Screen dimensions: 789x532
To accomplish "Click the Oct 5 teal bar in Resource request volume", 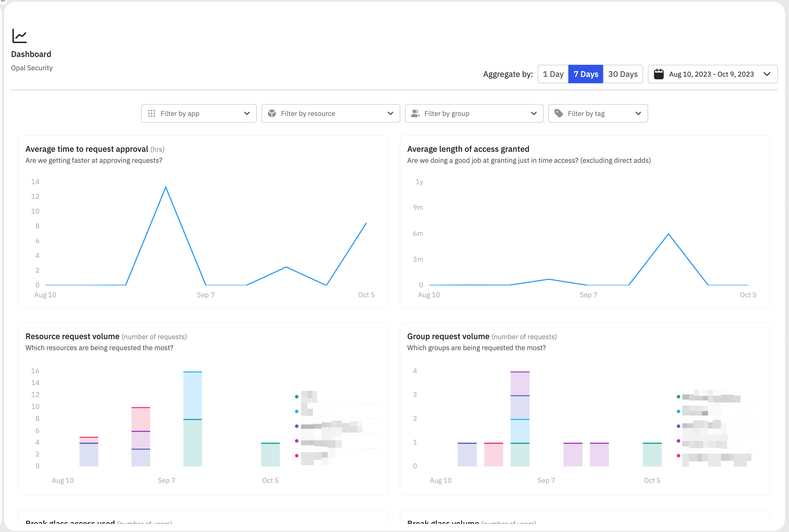I will (270, 455).
